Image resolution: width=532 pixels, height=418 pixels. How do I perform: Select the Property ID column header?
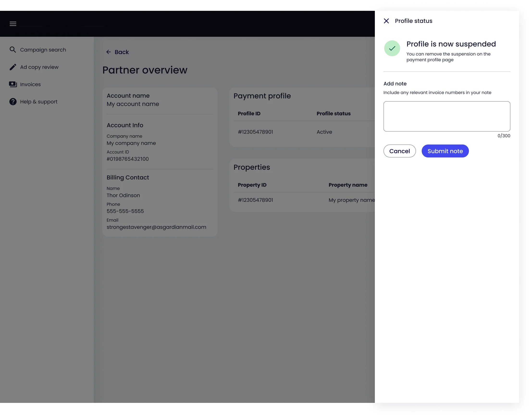(x=252, y=185)
